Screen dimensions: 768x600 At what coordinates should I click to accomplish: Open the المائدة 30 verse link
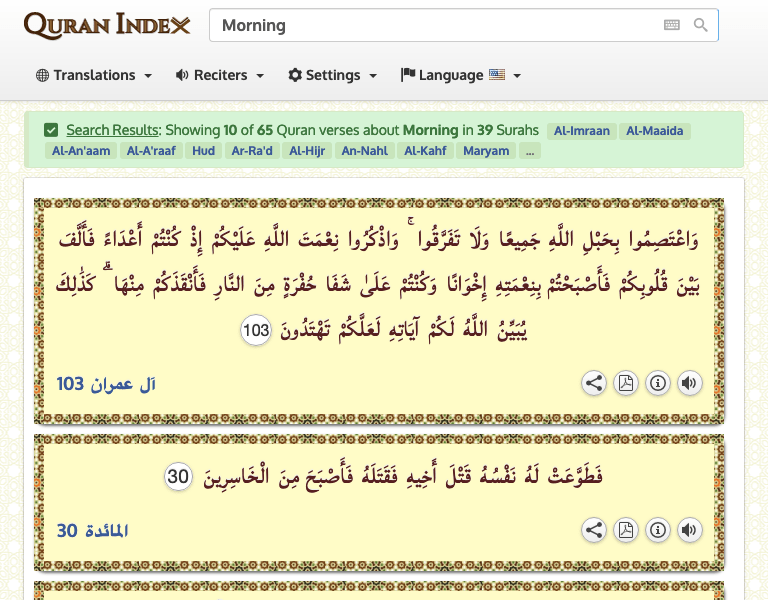click(x=93, y=531)
